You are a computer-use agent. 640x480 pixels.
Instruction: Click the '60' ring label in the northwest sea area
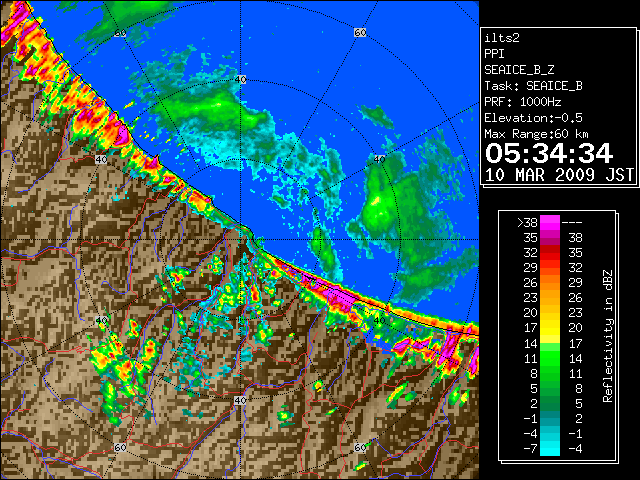[120, 33]
